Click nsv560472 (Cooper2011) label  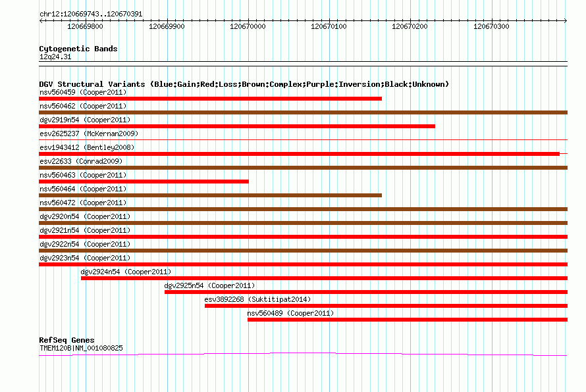click(83, 203)
